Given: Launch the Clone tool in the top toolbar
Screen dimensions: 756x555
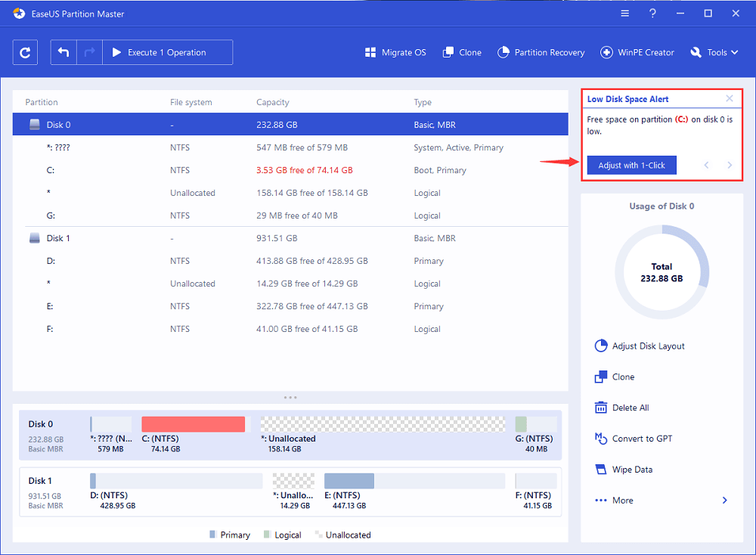Looking at the screenshot, I should (462, 52).
